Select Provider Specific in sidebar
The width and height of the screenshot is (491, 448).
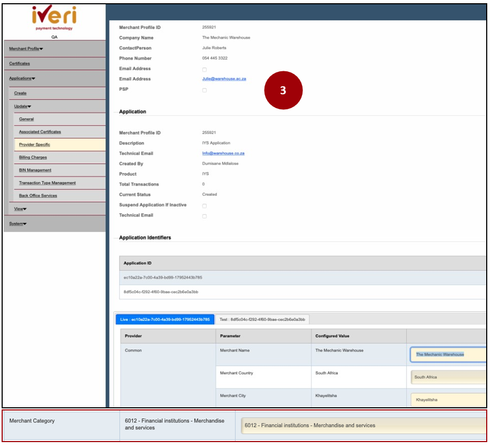(34, 145)
